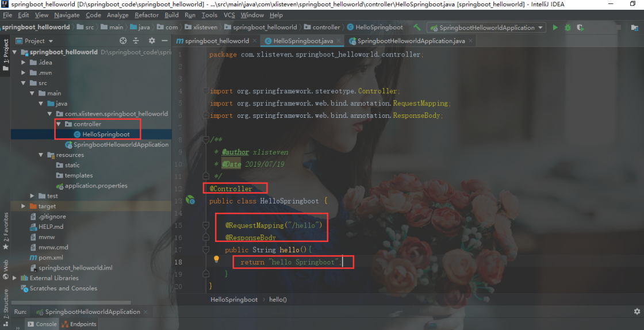Expand the target folder
Viewport: 644px width, 330px height.
pos(24,206)
